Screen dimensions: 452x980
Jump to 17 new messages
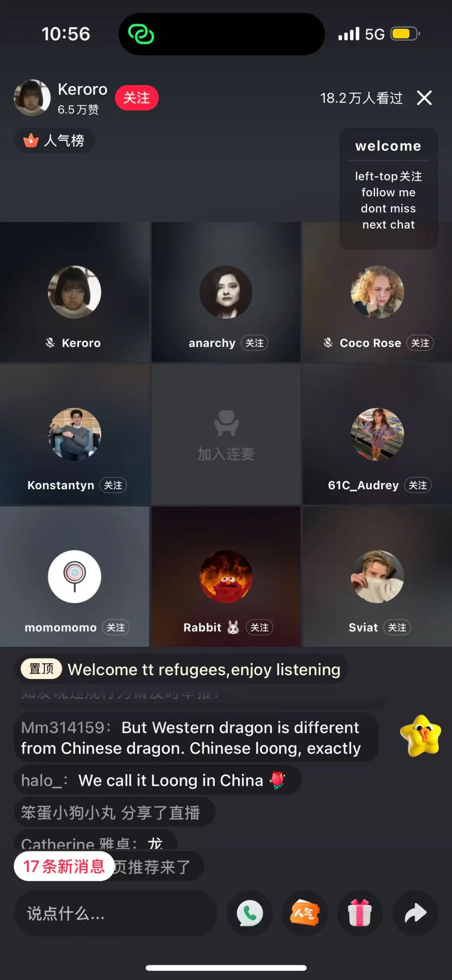pos(64,866)
